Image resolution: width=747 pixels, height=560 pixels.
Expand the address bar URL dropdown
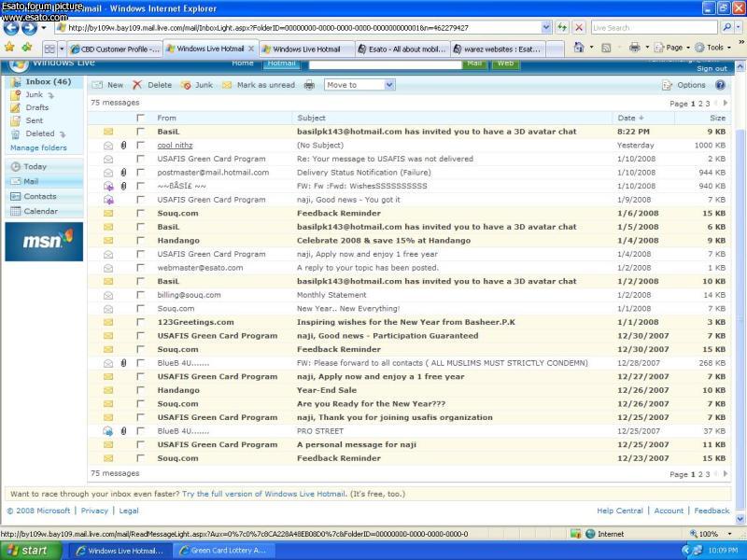pos(546,28)
